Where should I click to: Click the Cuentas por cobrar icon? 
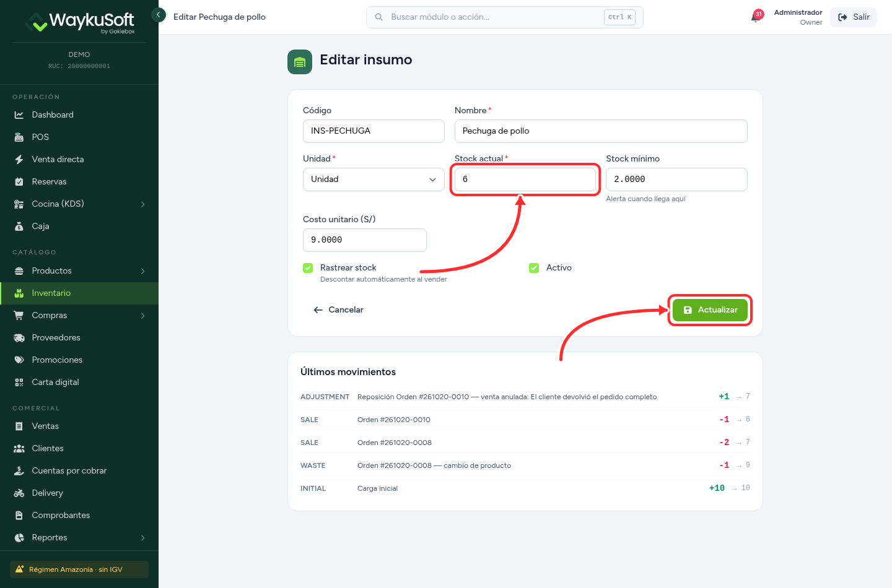[19, 470]
